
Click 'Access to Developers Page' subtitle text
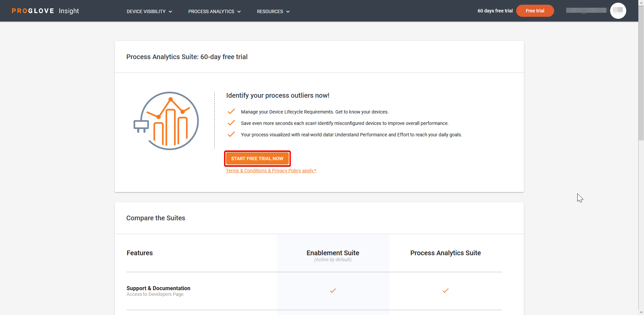coord(155,294)
